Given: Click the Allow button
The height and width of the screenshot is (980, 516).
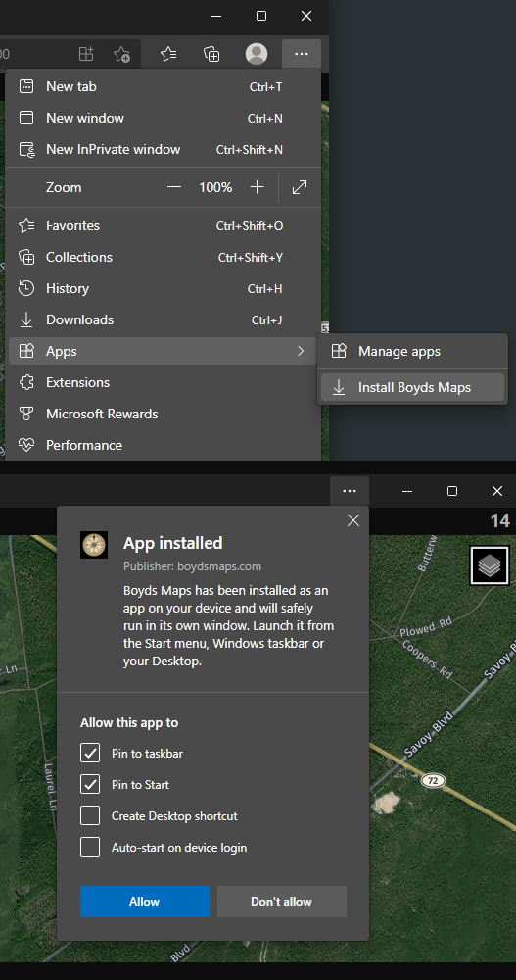Looking at the screenshot, I should pyautogui.click(x=144, y=902).
